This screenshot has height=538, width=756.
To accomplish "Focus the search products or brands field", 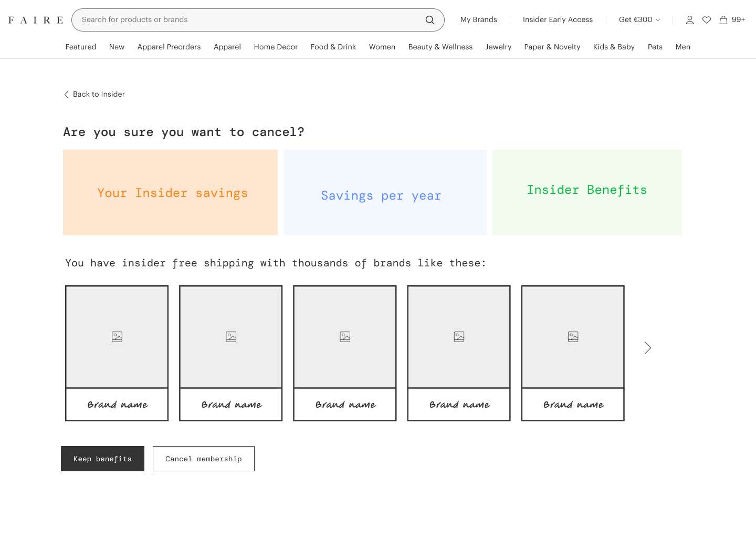I will point(258,20).
